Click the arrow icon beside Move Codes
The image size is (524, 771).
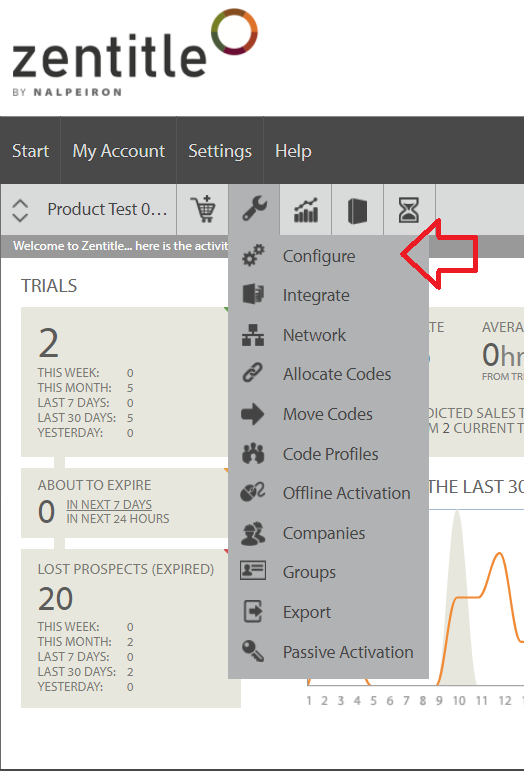coord(253,414)
